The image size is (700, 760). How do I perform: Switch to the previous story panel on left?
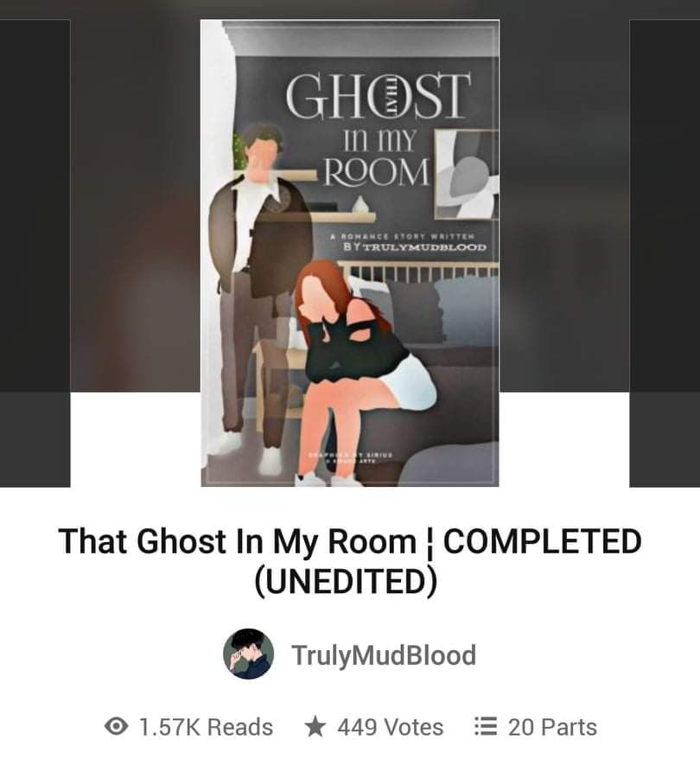tap(35, 252)
